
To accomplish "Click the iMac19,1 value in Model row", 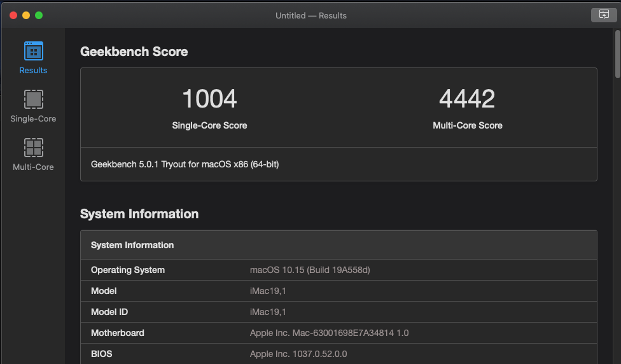I will pos(268,291).
